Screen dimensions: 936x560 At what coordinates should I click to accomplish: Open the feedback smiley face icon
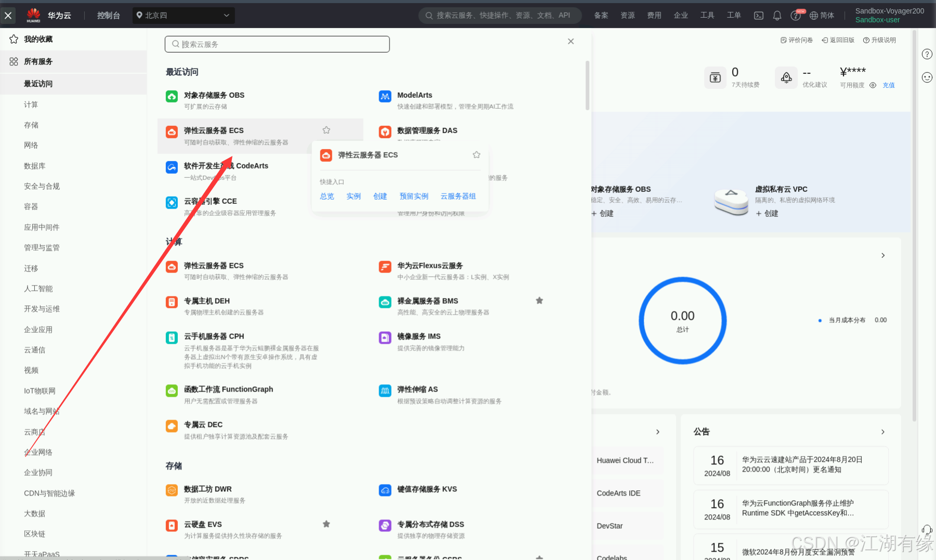pos(927,77)
